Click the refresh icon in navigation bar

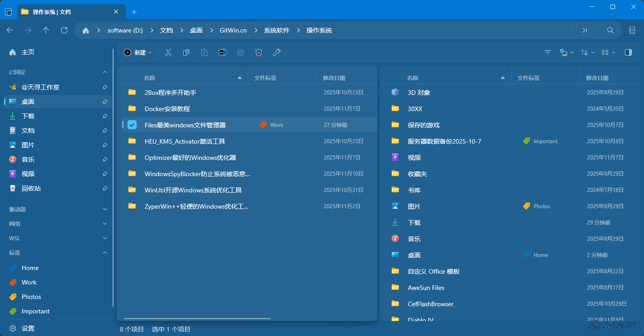(x=64, y=30)
